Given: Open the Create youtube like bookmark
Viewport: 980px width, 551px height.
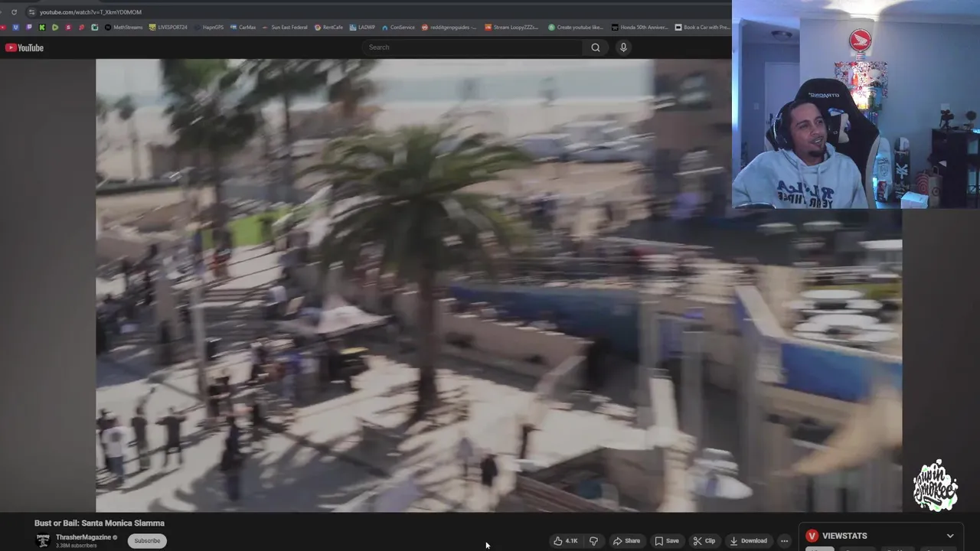Looking at the screenshot, I should point(576,28).
